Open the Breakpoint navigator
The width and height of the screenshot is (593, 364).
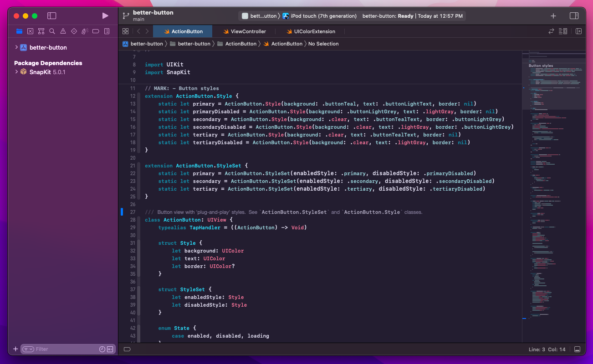(x=96, y=31)
